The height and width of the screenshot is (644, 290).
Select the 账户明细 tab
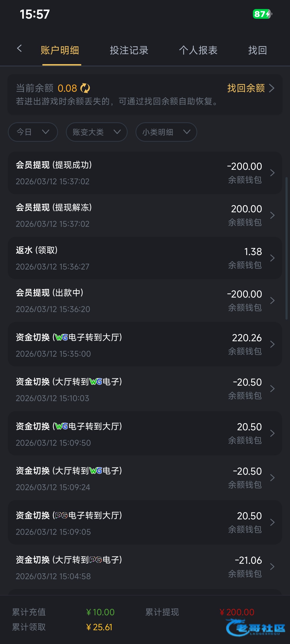pyautogui.click(x=60, y=50)
